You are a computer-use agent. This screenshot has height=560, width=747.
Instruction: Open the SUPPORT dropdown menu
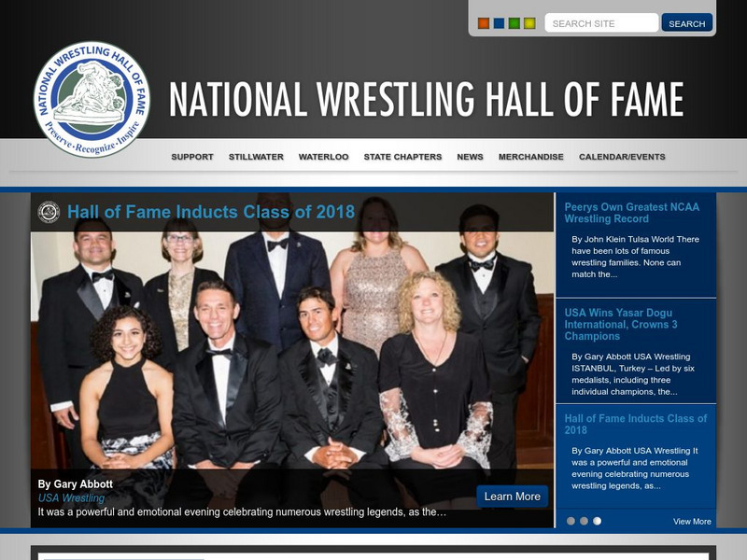pyautogui.click(x=192, y=158)
